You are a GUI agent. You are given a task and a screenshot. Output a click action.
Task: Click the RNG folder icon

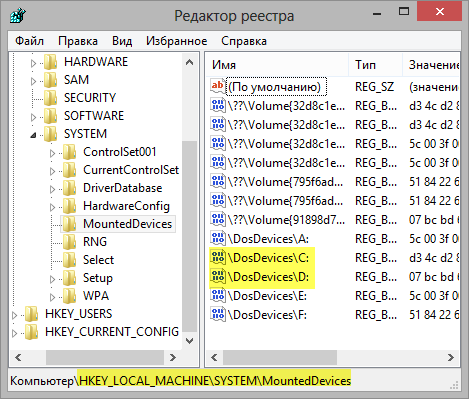tap(70, 242)
